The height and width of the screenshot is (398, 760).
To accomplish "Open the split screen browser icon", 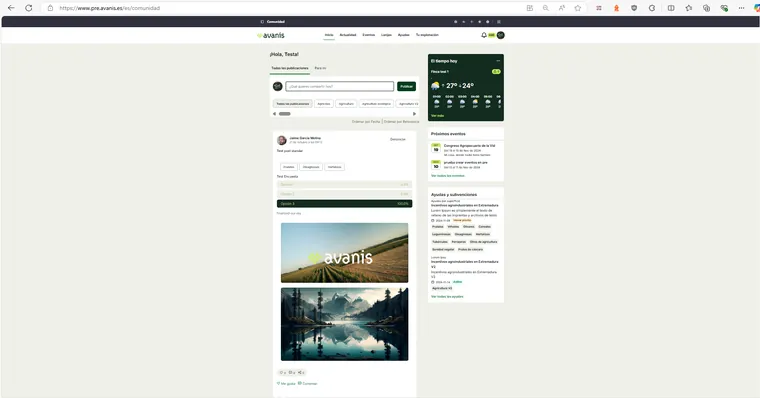I will tap(671, 8).
